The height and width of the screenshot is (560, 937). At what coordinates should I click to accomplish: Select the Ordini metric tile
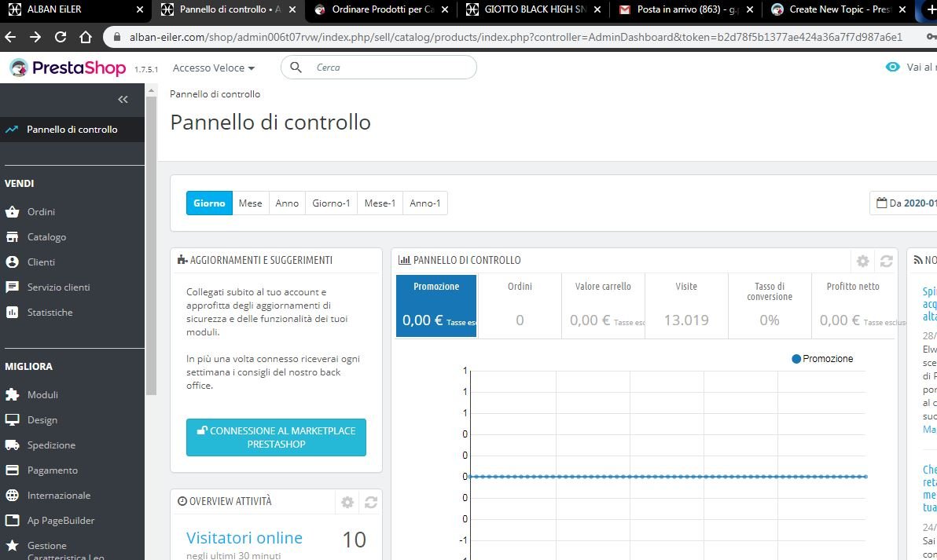point(520,306)
